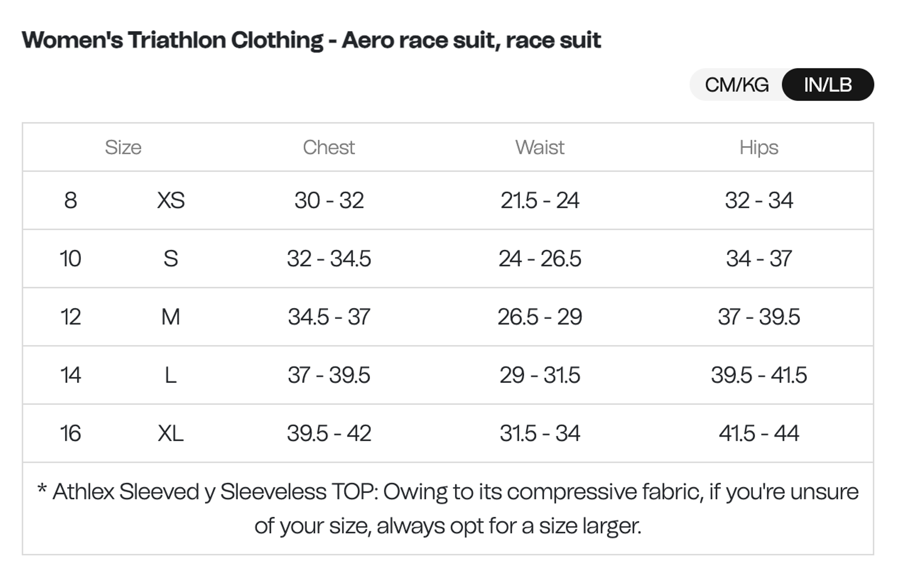897x588 pixels.
Task: Click the M size label
Action: coord(171,317)
